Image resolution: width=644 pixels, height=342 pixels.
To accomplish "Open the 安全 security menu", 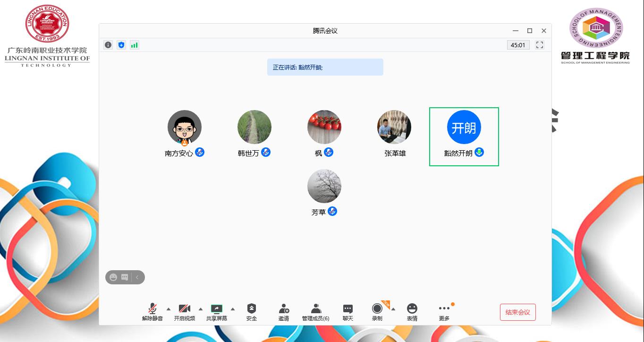I will click(252, 312).
